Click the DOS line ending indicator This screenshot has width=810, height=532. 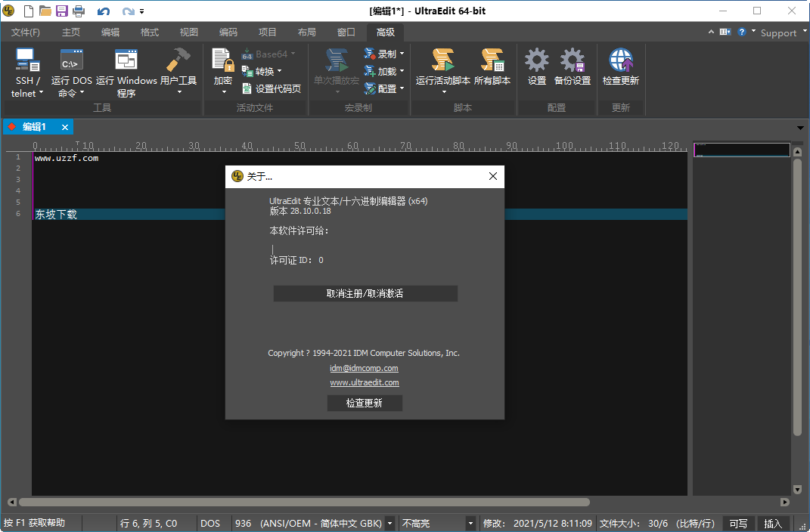210,523
